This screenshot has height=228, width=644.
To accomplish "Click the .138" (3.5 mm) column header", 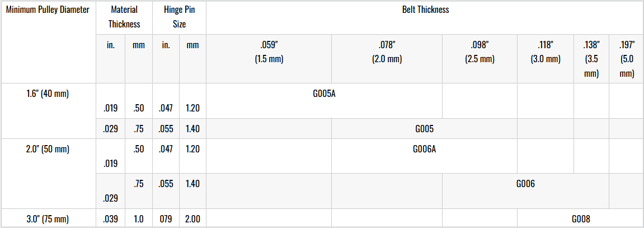I will tap(591, 59).
